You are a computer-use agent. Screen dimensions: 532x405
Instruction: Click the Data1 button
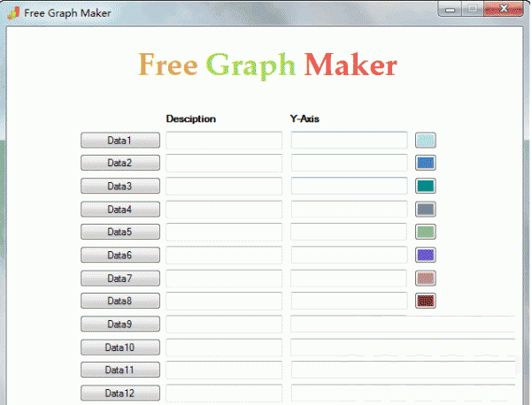click(x=120, y=141)
